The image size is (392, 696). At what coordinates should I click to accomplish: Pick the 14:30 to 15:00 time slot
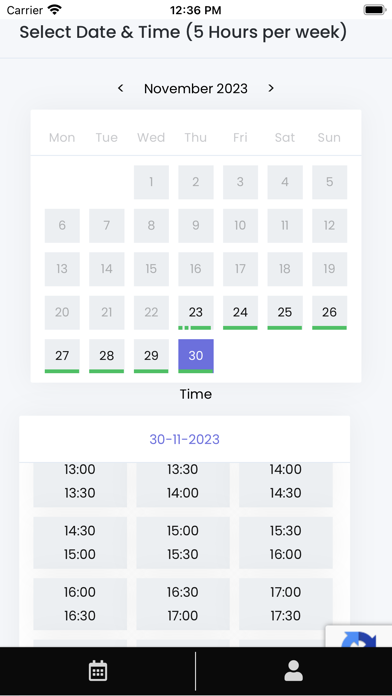pos(80,542)
